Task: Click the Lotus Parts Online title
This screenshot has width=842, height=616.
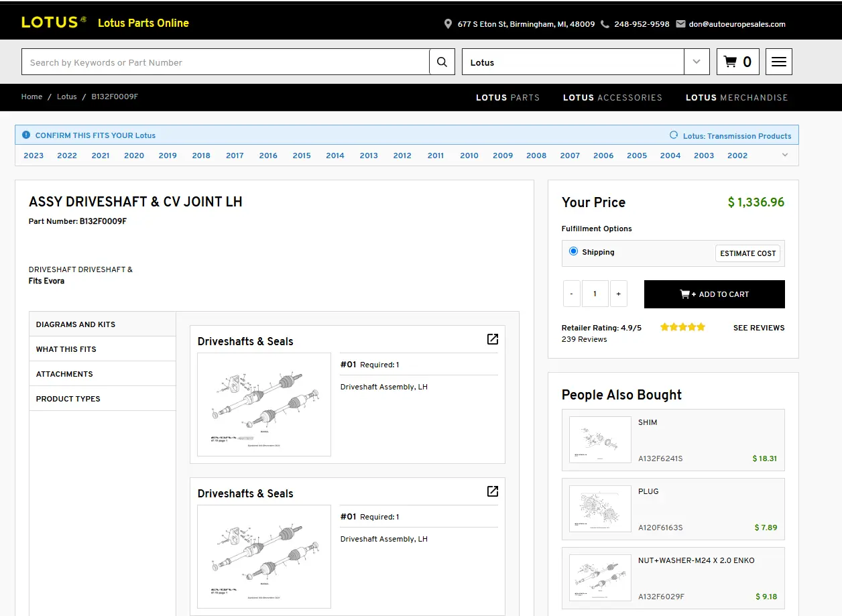Action: pyautogui.click(x=143, y=23)
